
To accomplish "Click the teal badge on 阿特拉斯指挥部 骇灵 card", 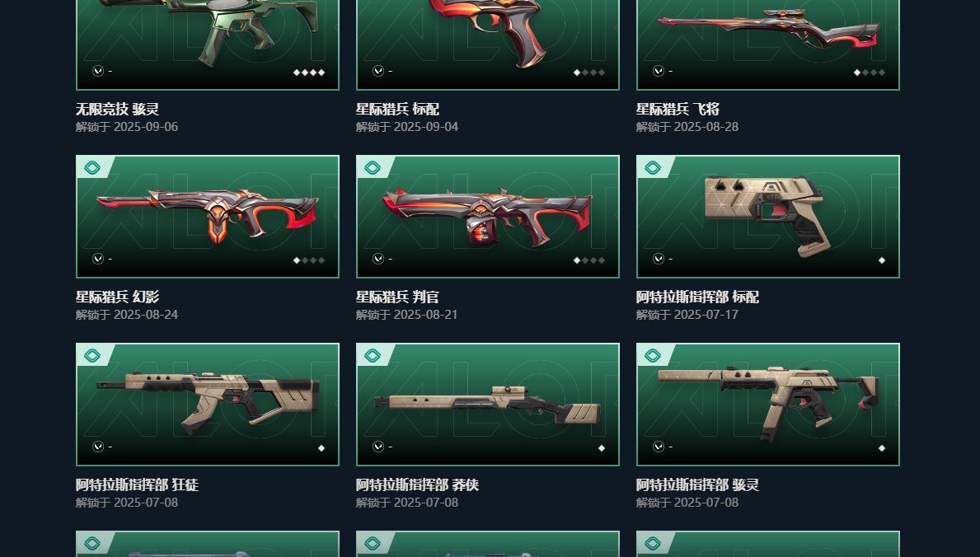I will 653,355.
